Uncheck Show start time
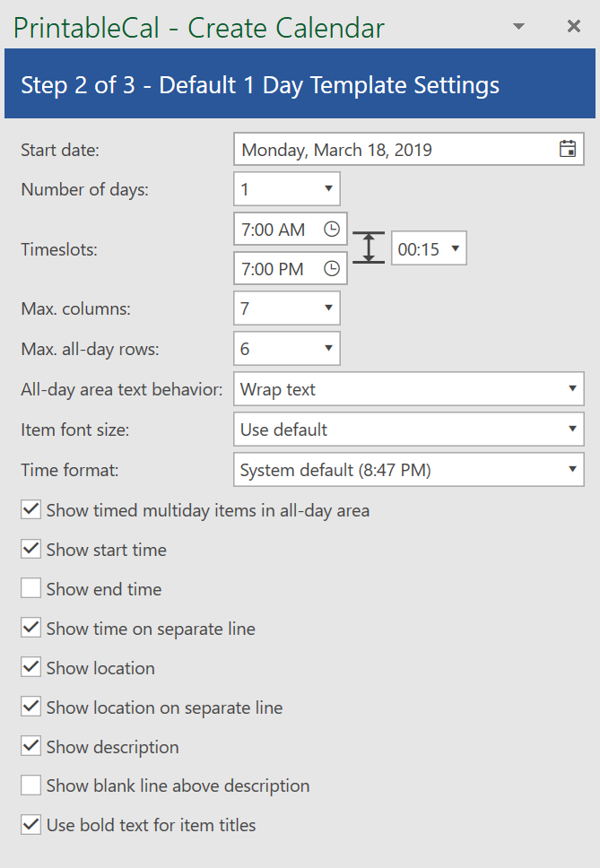 (31, 549)
